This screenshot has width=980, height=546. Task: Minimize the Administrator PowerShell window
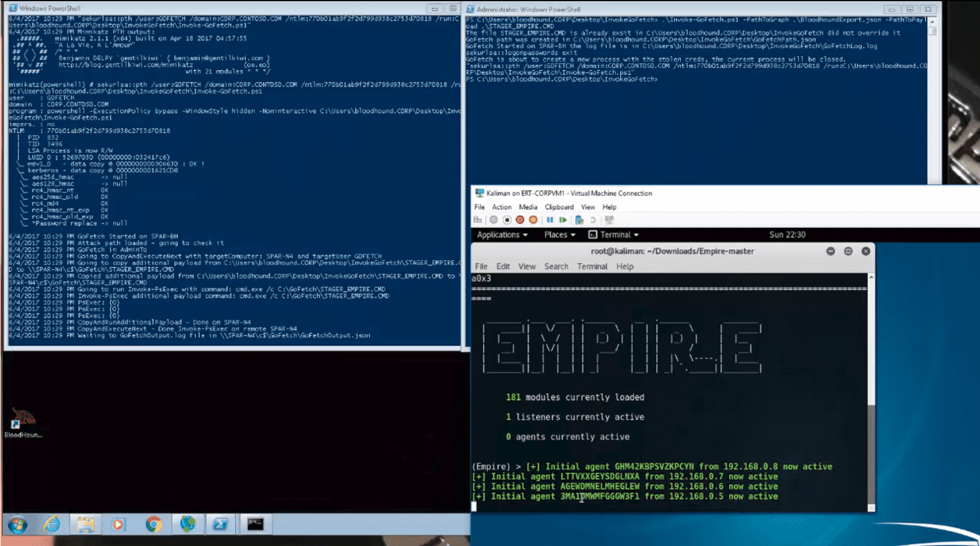(892, 9)
